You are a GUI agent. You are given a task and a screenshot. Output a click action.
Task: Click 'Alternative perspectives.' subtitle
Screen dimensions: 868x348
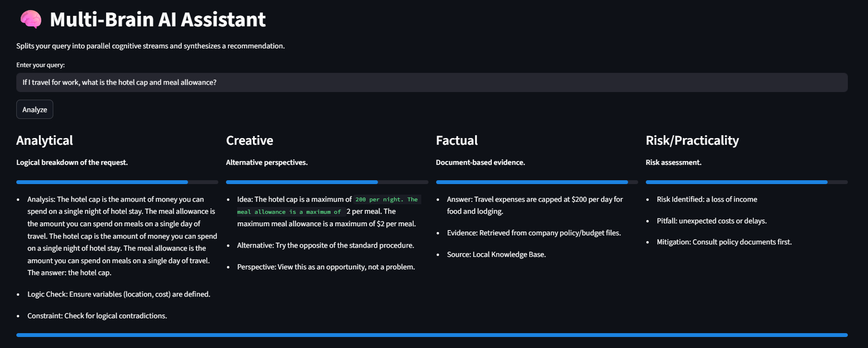(x=267, y=162)
